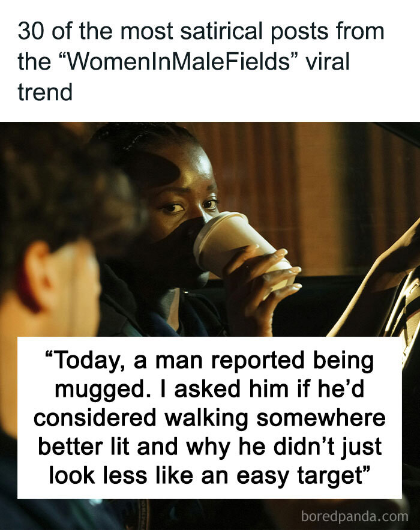Click the word "satirical" in the headline
Image resolution: width=420 pixels, height=530 pixels.
221,31
